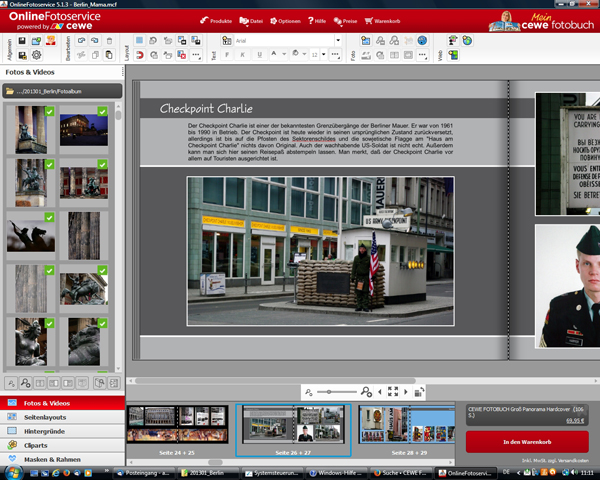Click the zoom out magnifier icon
Image resolution: width=600 pixels, height=480 pixels.
click(308, 392)
